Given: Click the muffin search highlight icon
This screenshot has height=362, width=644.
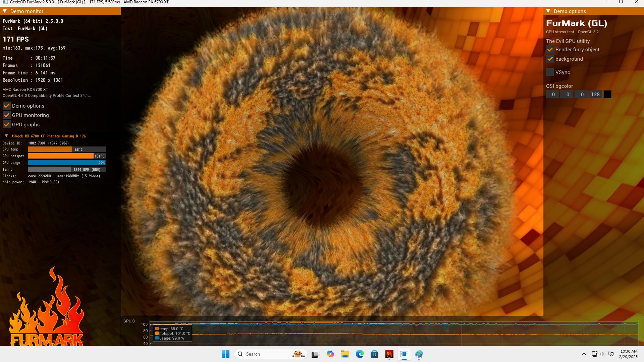Looking at the screenshot, I should coord(298,354).
